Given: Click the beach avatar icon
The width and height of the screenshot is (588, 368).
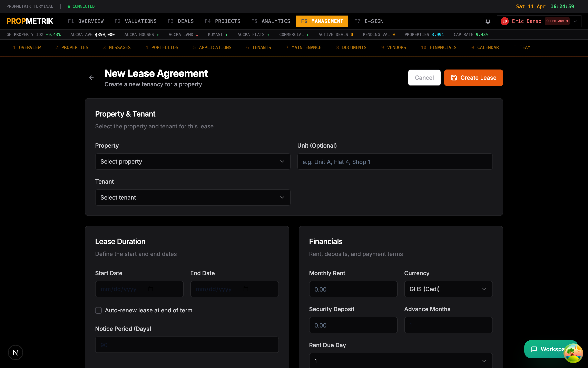Looking at the screenshot, I should (573, 353).
